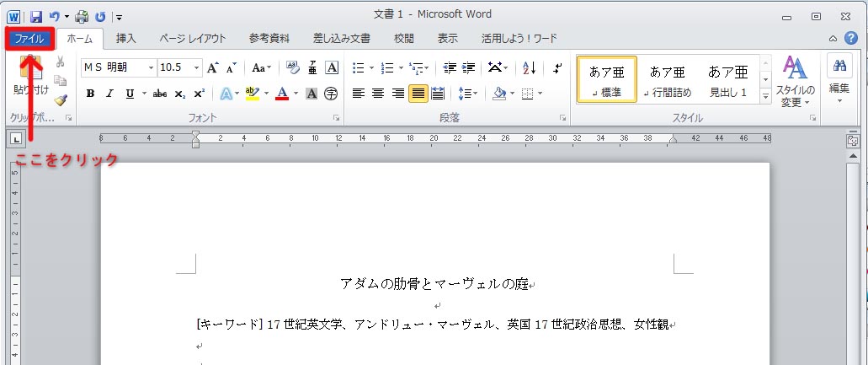Open the 活用しよう！ワード tab
Image resolution: width=868 pixels, height=365 pixels.
coord(519,39)
